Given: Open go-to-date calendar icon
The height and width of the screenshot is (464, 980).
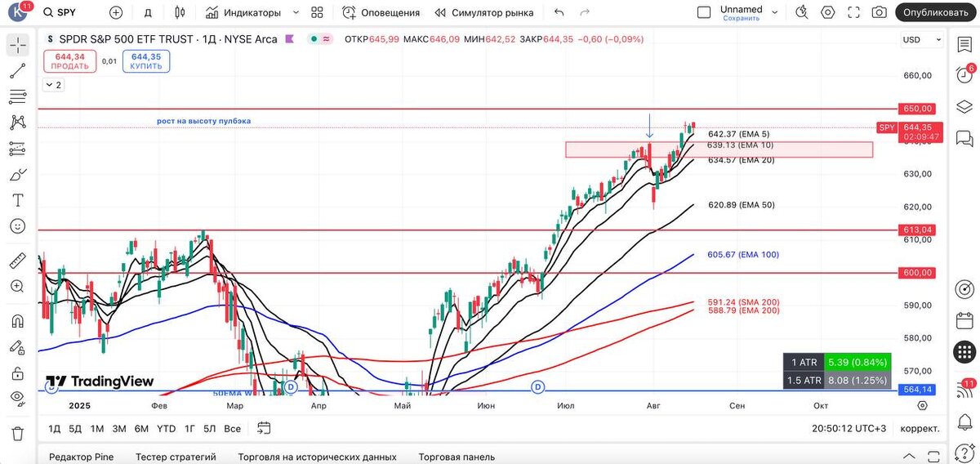Looking at the screenshot, I should click(x=264, y=427).
